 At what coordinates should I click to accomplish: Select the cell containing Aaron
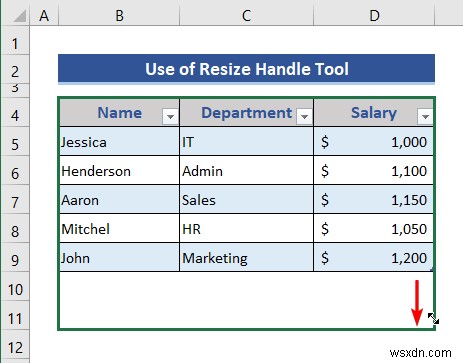[x=119, y=199]
